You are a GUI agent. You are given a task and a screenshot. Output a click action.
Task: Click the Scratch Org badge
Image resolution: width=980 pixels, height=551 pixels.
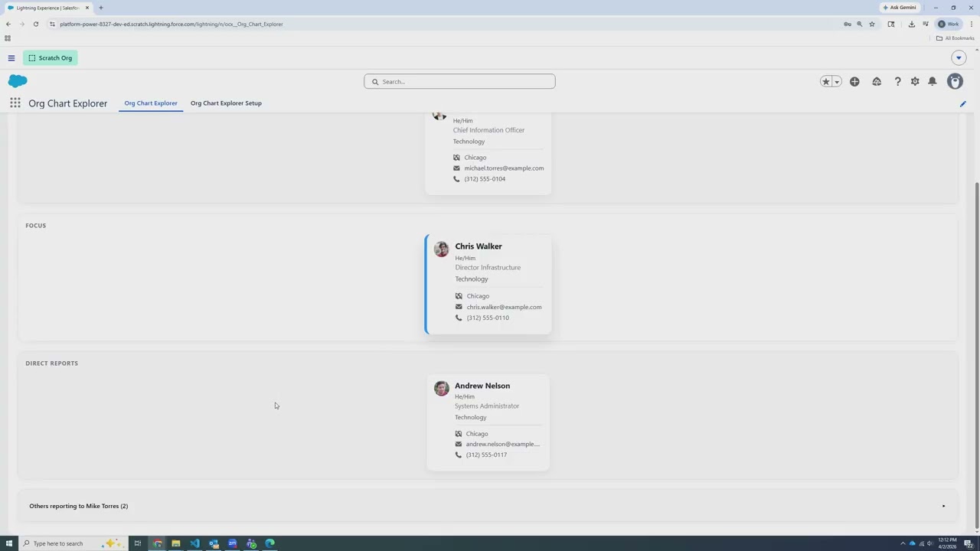click(51, 58)
